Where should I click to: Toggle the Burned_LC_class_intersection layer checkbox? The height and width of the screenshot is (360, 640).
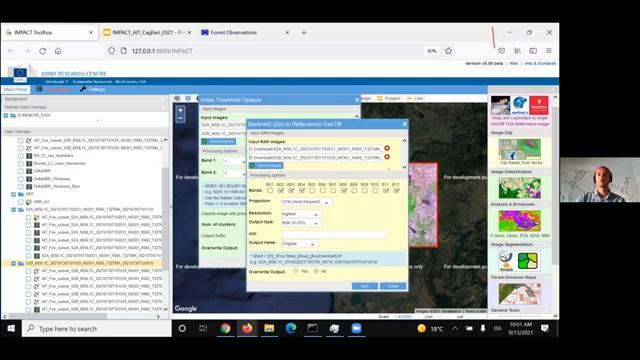pos(20,163)
